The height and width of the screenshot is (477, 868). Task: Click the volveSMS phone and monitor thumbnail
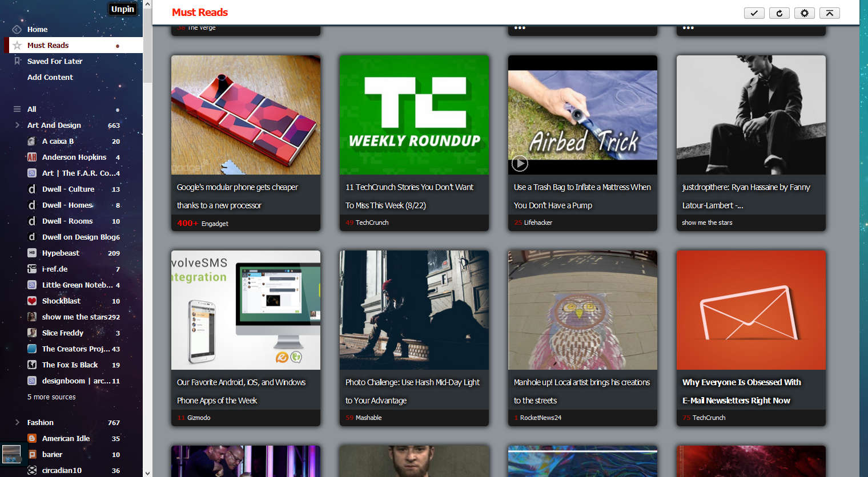click(246, 310)
